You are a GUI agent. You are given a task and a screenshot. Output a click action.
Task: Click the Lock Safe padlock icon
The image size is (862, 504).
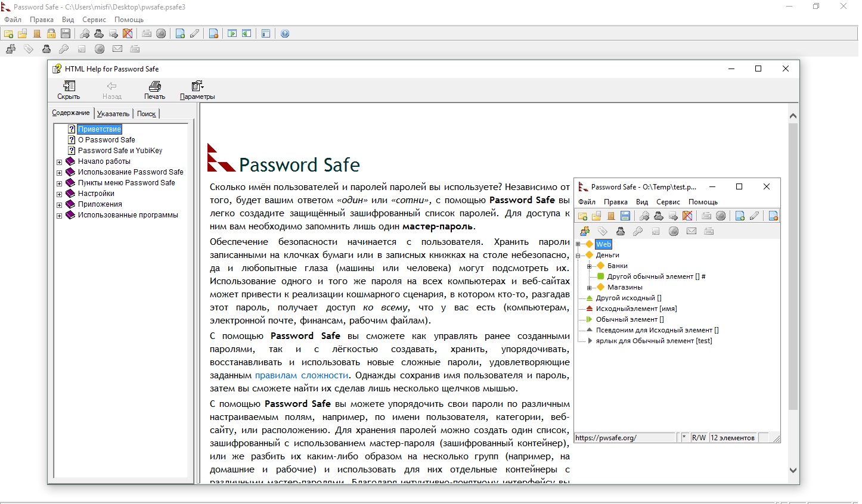[x=51, y=34]
